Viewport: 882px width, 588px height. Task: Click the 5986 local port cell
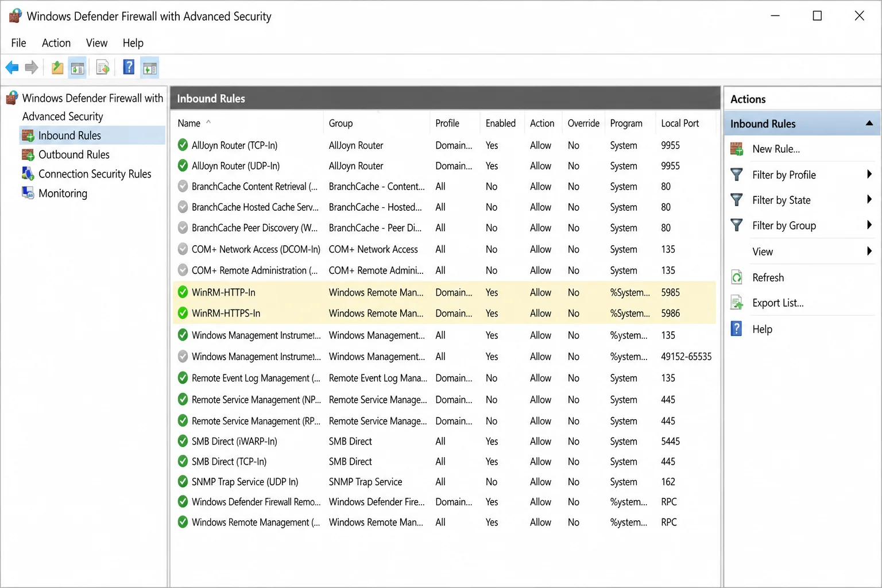pyautogui.click(x=670, y=313)
